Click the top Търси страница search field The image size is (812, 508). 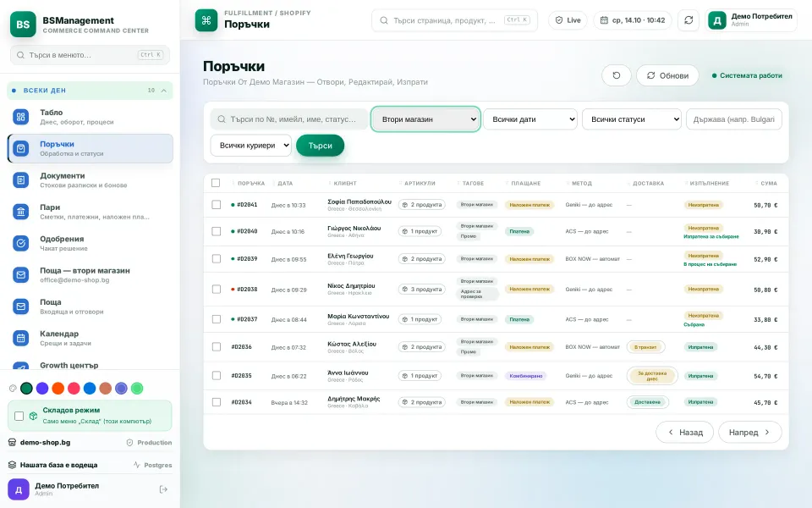click(x=455, y=20)
